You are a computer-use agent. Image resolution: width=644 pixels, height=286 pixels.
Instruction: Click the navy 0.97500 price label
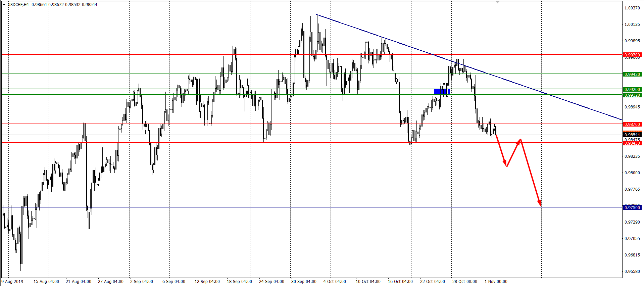click(632, 208)
